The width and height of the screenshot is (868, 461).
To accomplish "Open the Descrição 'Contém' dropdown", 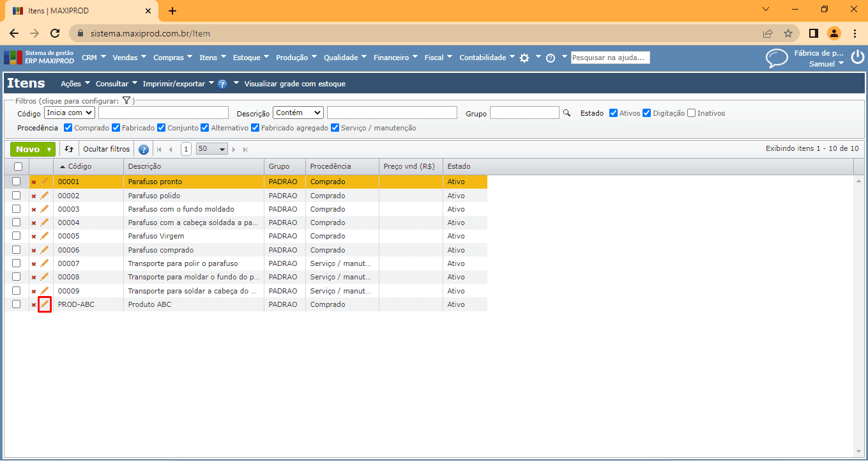I will (298, 113).
